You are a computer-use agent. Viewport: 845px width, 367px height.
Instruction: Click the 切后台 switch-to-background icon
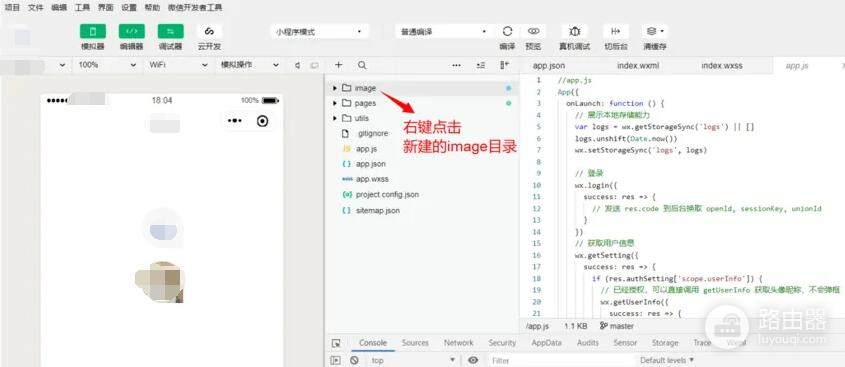[x=615, y=31]
